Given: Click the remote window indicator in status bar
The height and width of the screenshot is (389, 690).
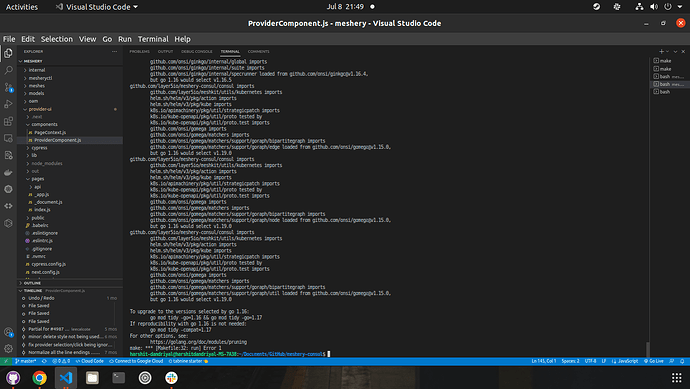Looking at the screenshot, I should pyautogui.click(x=6, y=361).
